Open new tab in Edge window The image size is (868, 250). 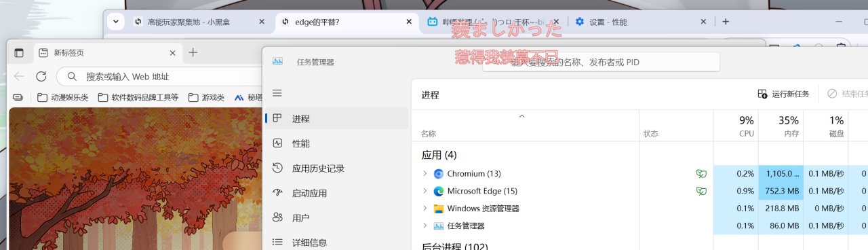point(193,52)
